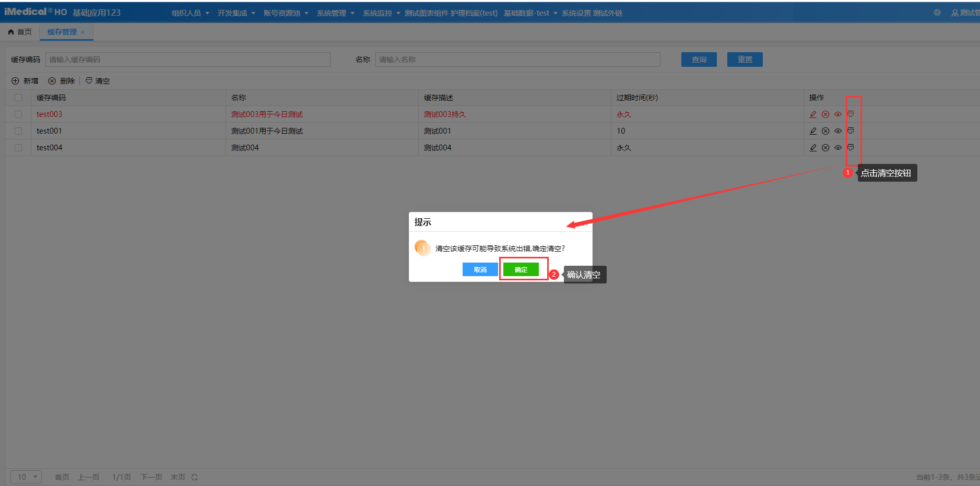
Task: Cancel the prompt with 取消 button
Action: pyautogui.click(x=480, y=269)
